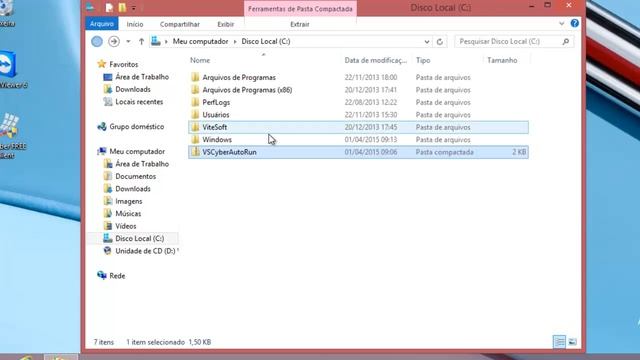Click the Grupo doméstico icon
Image resolution: width=640 pixels, height=360 pixels.
(x=102, y=127)
